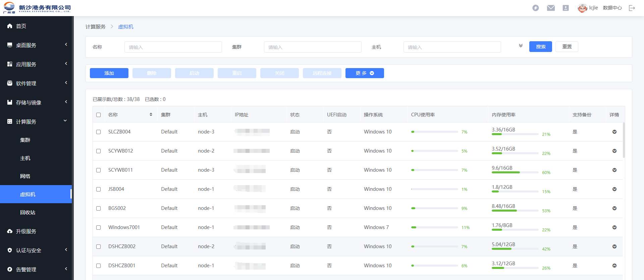
Task: Click the logout icon
Action: click(x=632, y=8)
